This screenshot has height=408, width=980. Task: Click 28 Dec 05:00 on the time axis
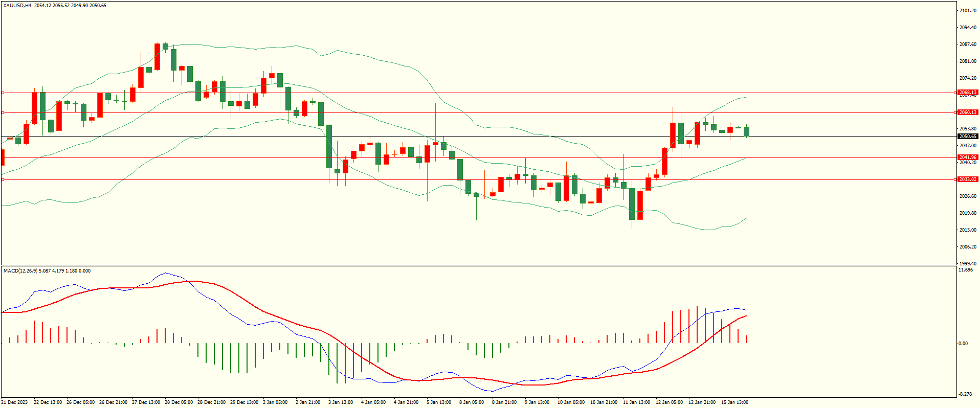179,402
